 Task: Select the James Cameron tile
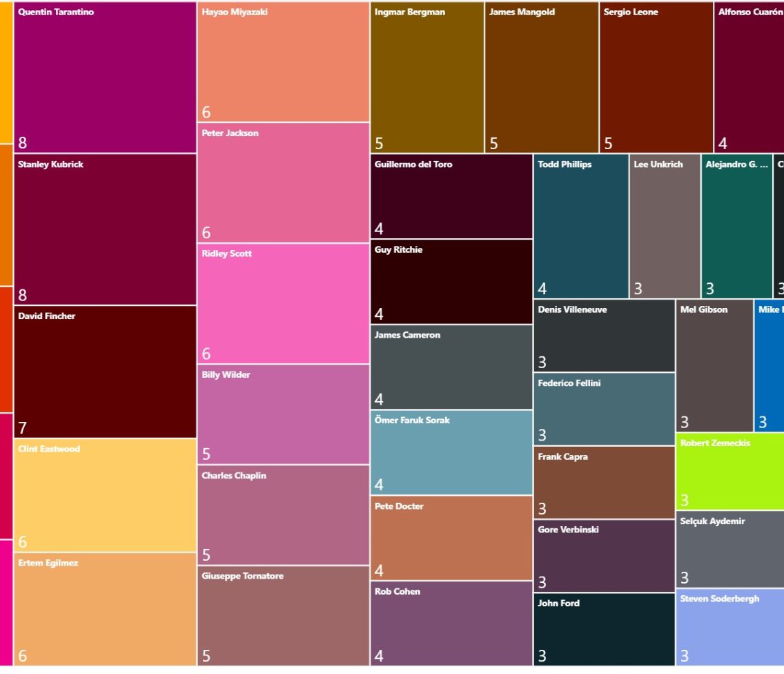(x=451, y=367)
